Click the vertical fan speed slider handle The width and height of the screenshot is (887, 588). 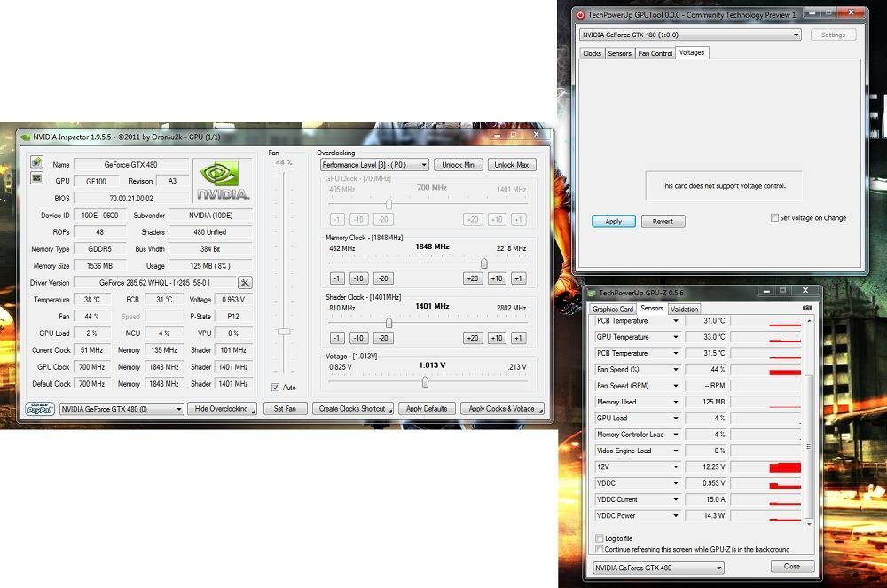click(284, 332)
